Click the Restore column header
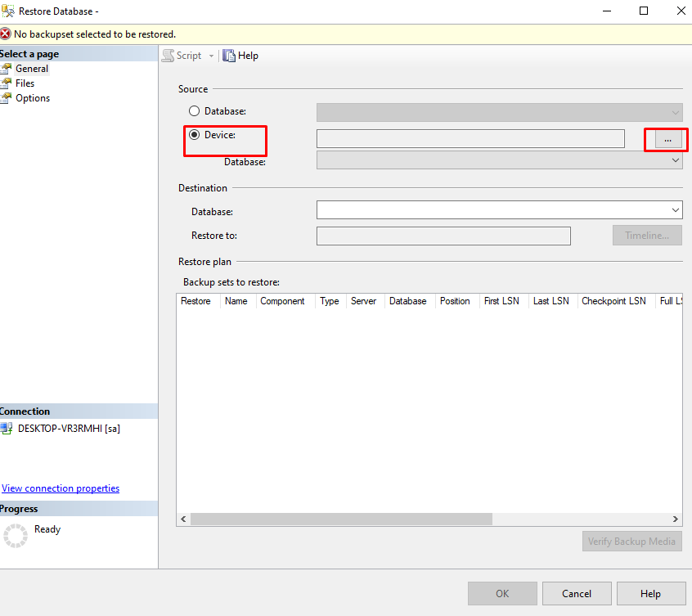The height and width of the screenshot is (616, 692). click(x=196, y=301)
